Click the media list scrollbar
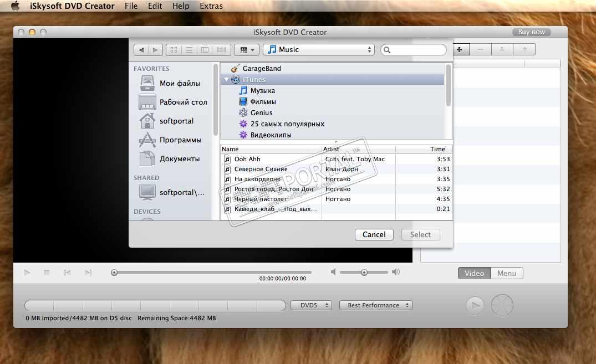This screenshot has width=596, height=364. pyautogui.click(x=448, y=85)
